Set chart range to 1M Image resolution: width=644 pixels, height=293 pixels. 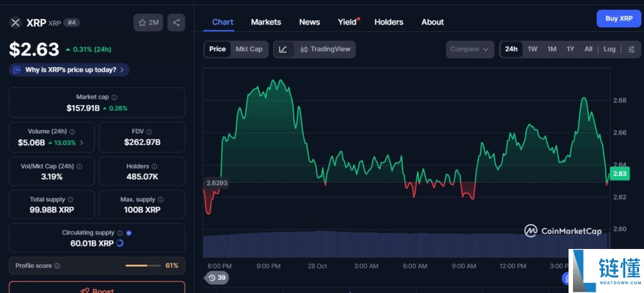pos(552,49)
